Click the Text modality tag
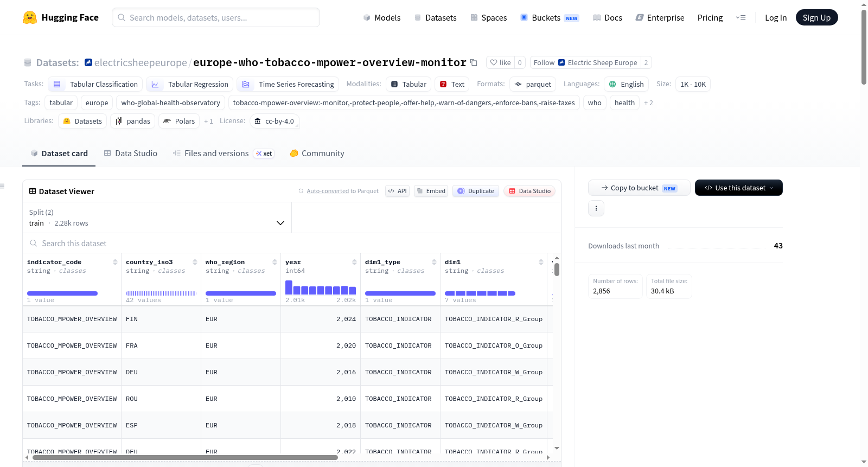 [x=452, y=84]
